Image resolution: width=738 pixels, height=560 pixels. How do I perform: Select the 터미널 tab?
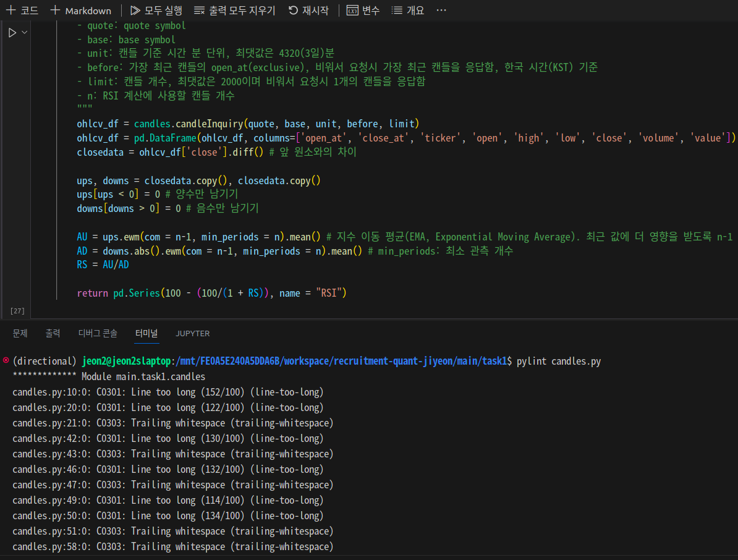(146, 333)
